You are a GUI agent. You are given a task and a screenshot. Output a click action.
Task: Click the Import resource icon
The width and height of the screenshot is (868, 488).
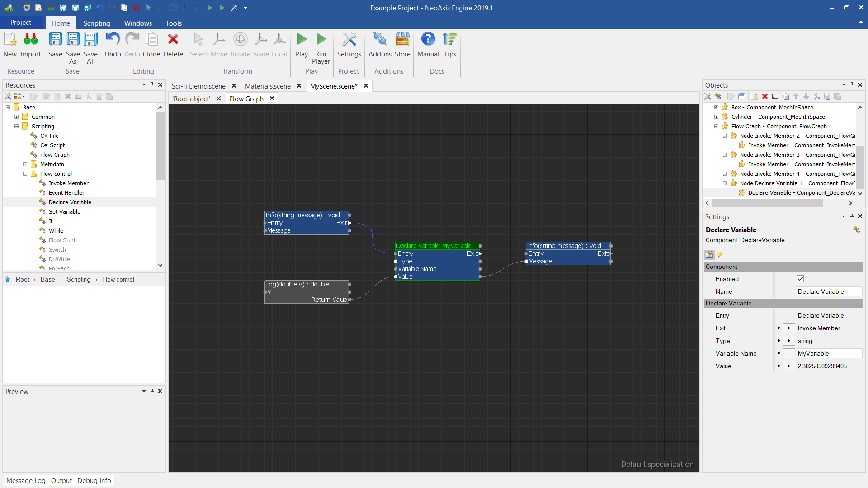(x=31, y=40)
